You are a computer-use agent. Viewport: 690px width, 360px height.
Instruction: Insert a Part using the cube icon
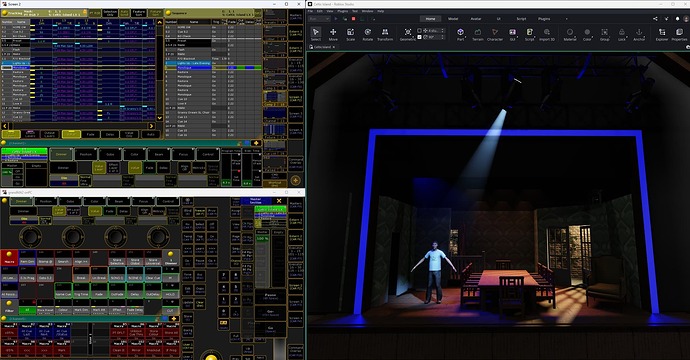460,34
